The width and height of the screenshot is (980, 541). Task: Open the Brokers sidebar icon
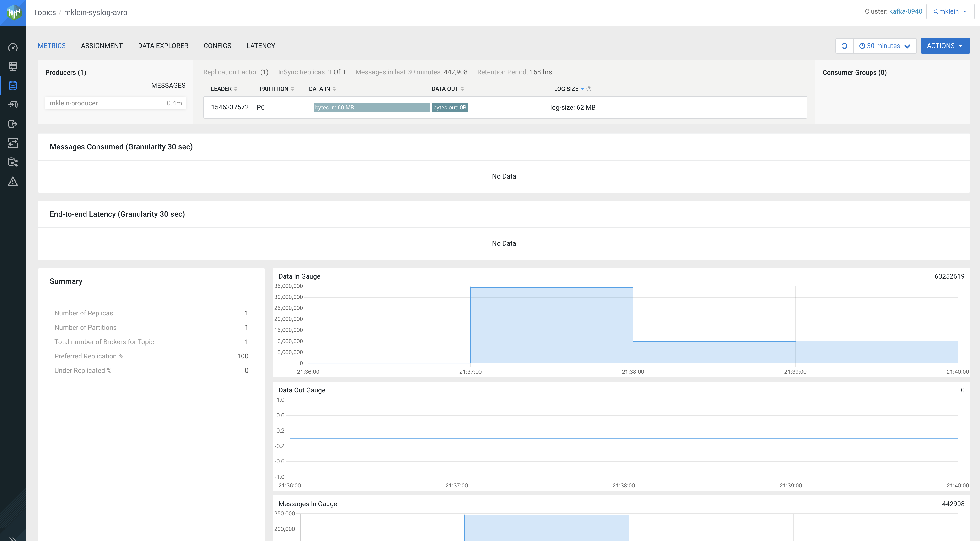point(13,67)
